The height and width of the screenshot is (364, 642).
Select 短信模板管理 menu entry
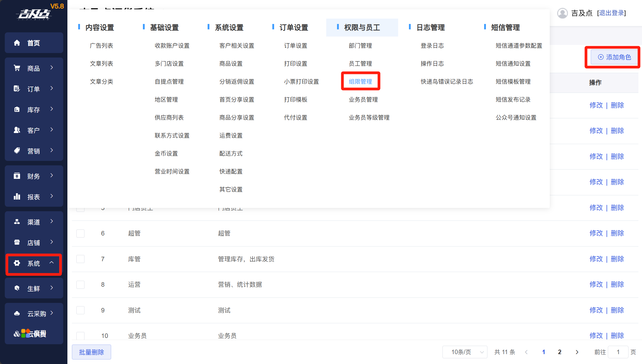coord(513,81)
